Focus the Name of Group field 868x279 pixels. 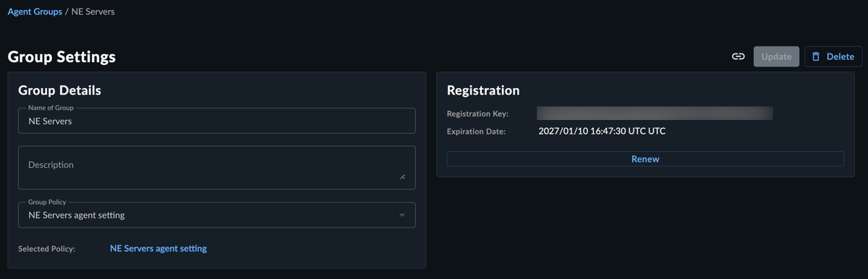click(217, 121)
